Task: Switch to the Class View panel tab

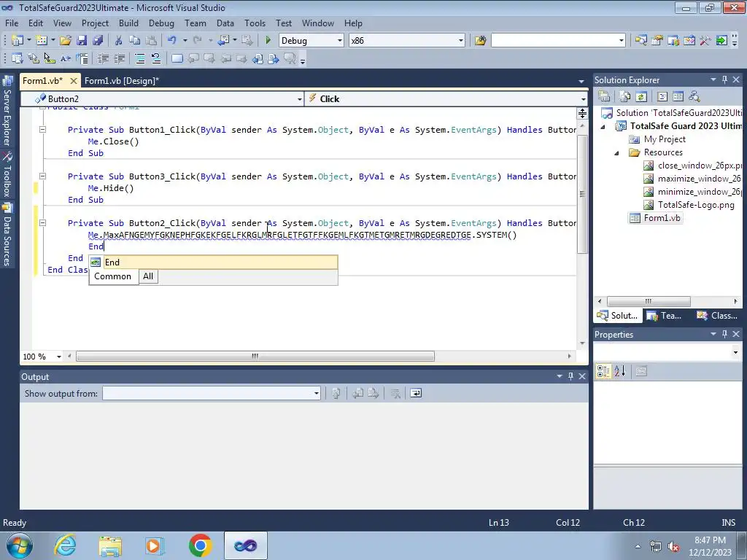Action: click(x=717, y=316)
